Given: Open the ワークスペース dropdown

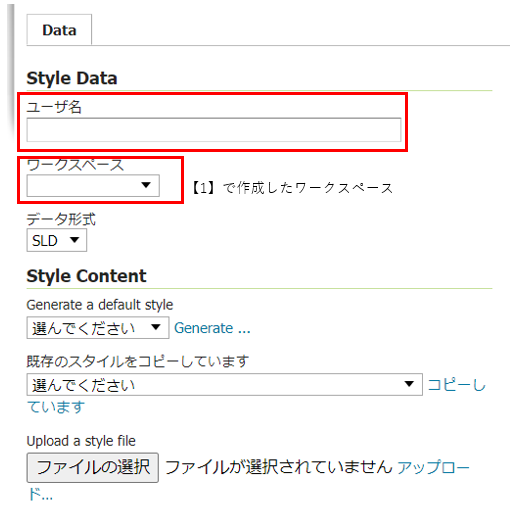Looking at the screenshot, I should coord(93,185).
